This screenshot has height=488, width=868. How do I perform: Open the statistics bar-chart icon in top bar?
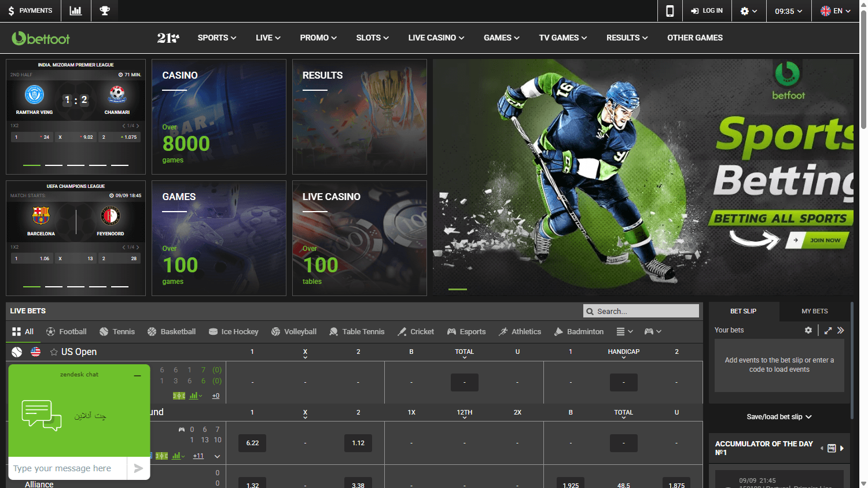(76, 10)
